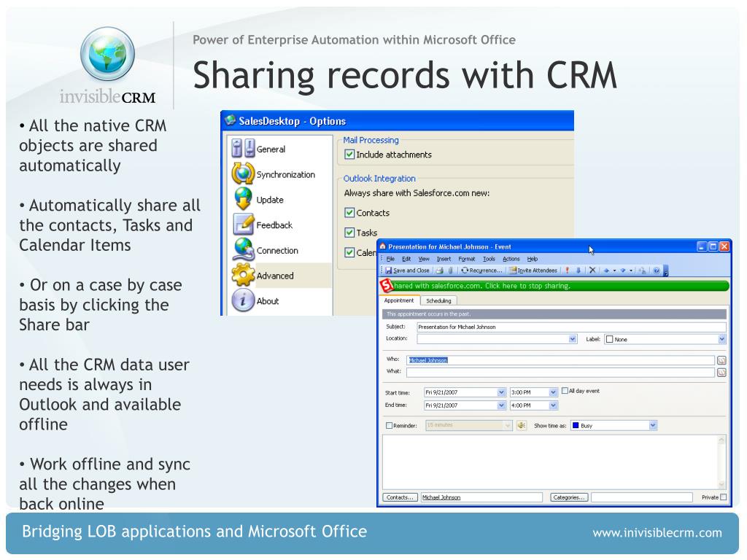This screenshot has height=560, width=747.
Task: Click the Contacts... button
Action: point(400,497)
